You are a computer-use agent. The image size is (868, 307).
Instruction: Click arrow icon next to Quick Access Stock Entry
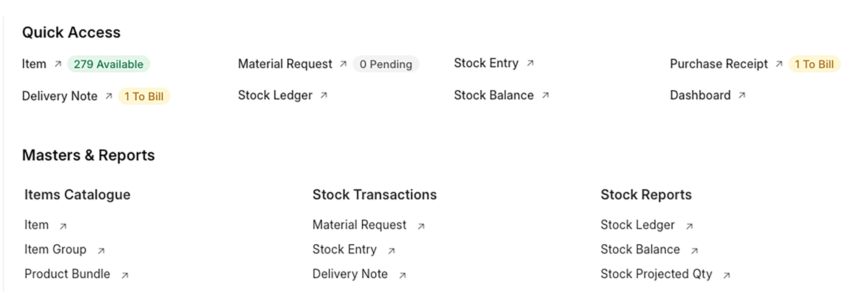(x=530, y=63)
